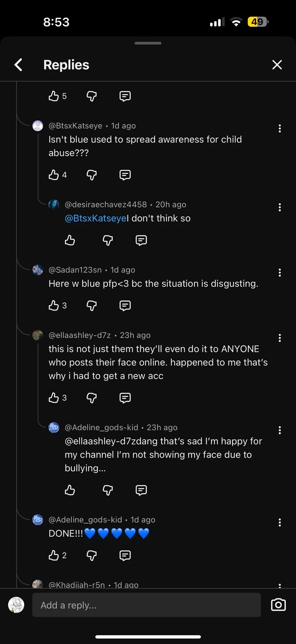Open more options for @BtsxKatseye's comment
The width and height of the screenshot is (296, 644).
click(280, 128)
